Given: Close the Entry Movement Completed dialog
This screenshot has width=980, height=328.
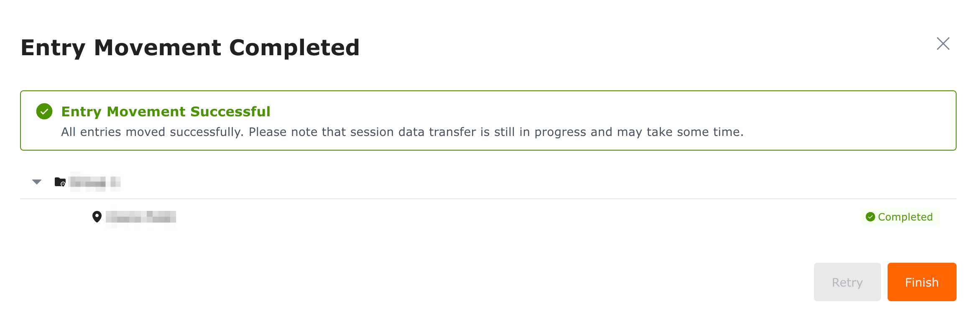Looking at the screenshot, I should 943,44.
